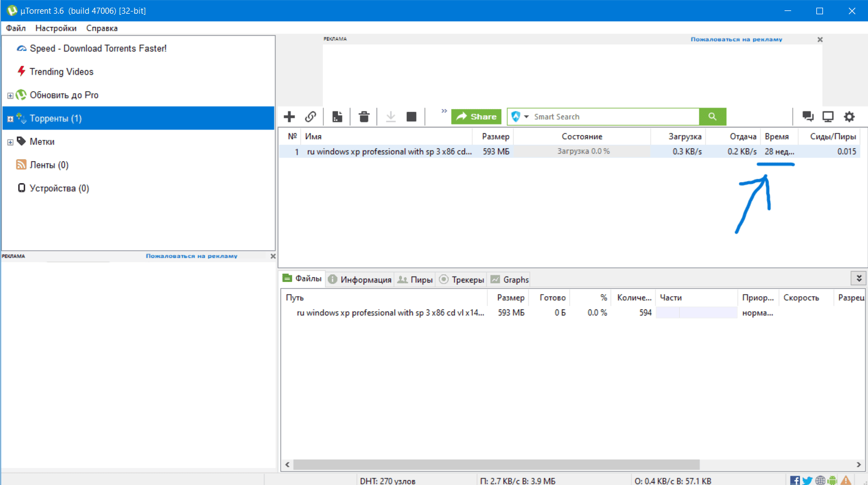Select Speed - Download Torrents Faster! in sidebar
The height and width of the screenshot is (485, 868).
pos(98,48)
